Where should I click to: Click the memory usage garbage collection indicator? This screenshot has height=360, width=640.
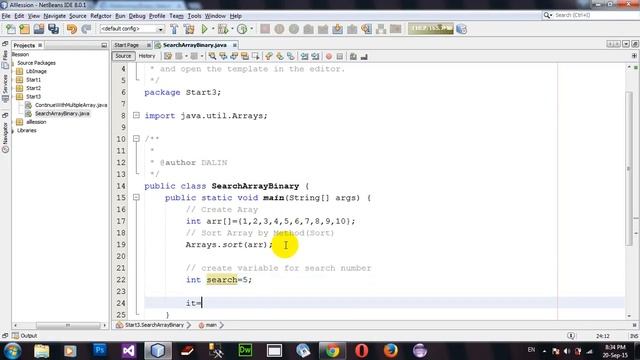click(430, 29)
